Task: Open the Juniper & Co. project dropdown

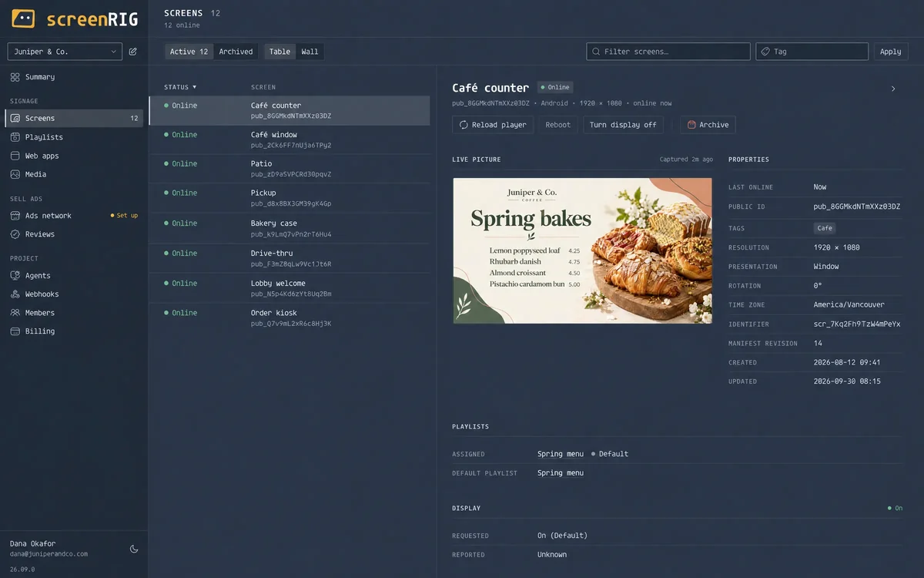Action: click(x=65, y=52)
